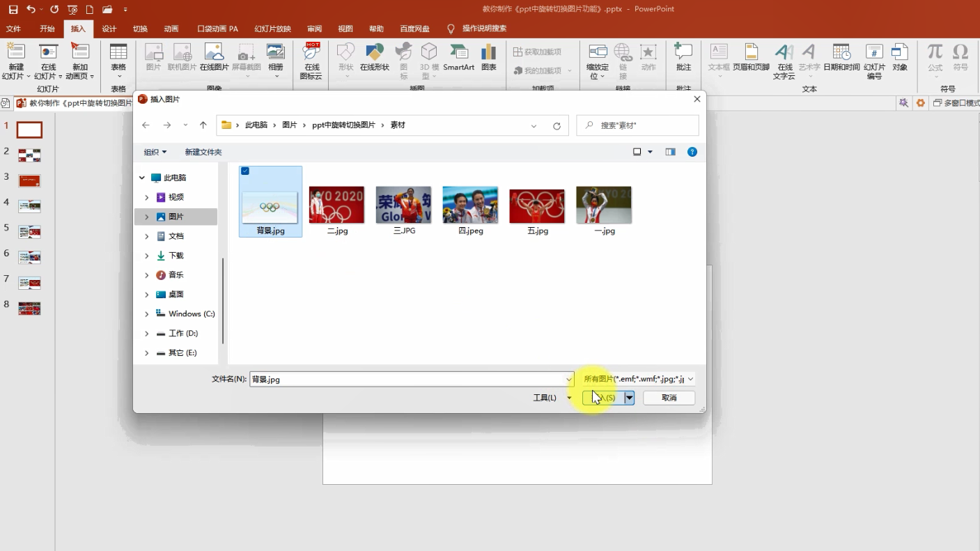Insert a Table (表格) from ribbon
The height and width of the screenshot is (551, 980).
[118, 61]
